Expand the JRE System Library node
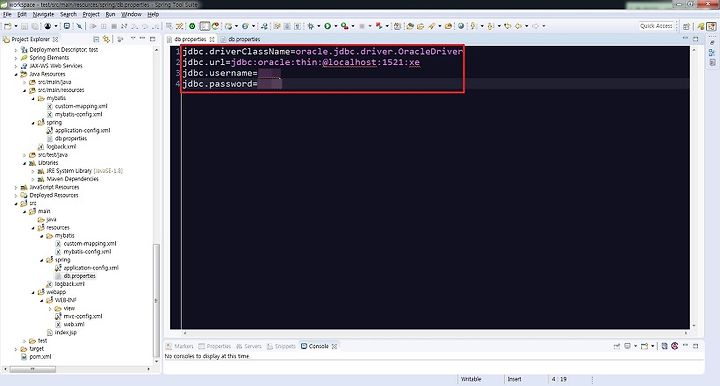The height and width of the screenshot is (386, 720). [x=33, y=171]
